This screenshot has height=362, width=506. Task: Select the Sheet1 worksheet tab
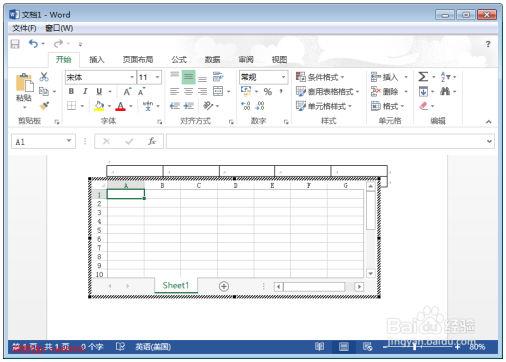pyautogui.click(x=176, y=285)
